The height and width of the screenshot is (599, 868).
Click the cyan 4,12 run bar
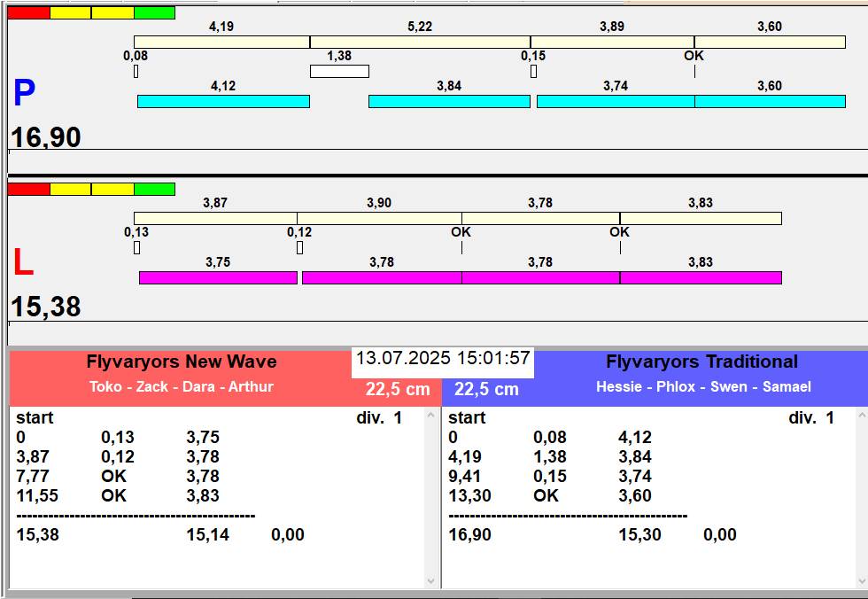click(223, 102)
